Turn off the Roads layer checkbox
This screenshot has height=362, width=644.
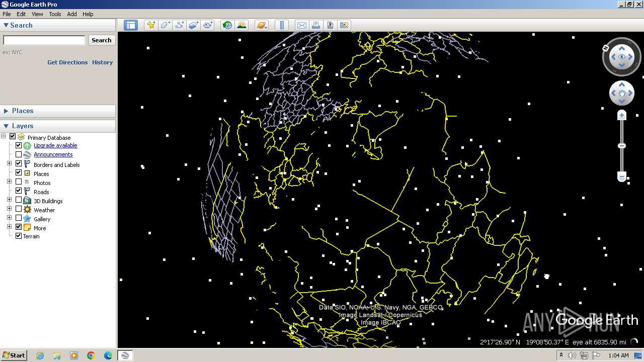(19, 191)
